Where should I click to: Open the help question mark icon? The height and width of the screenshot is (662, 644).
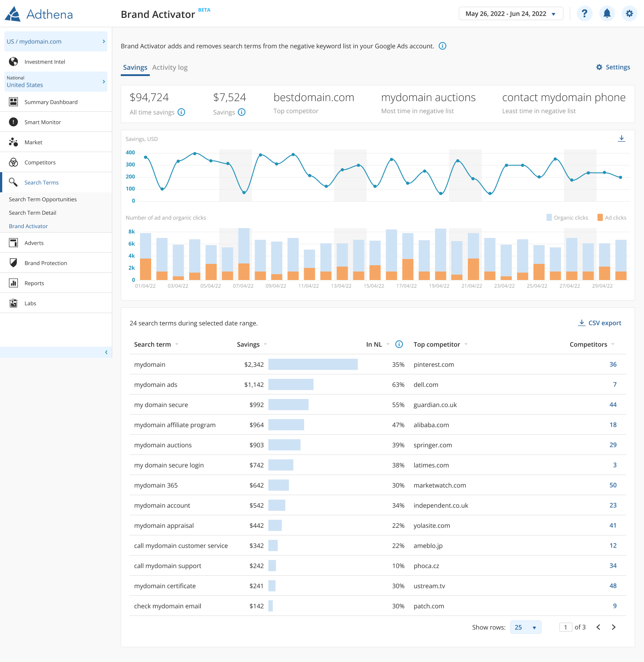click(x=585, y=13)
